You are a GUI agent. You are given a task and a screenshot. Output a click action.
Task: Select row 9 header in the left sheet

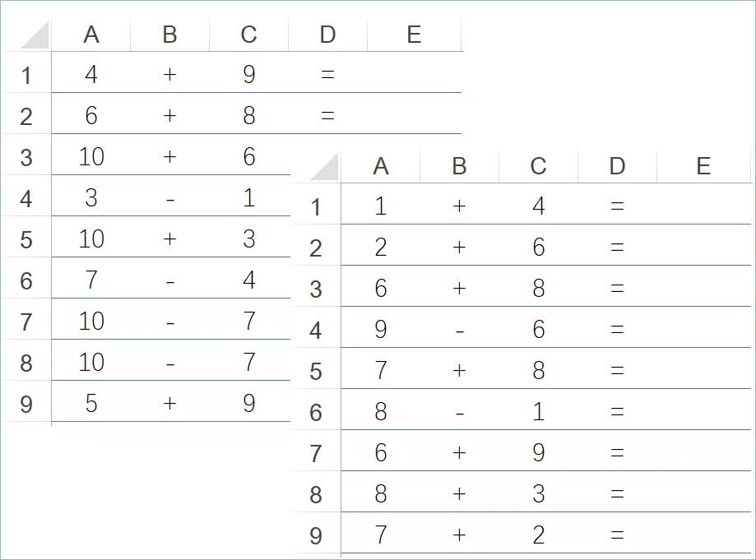pos(26,404)
